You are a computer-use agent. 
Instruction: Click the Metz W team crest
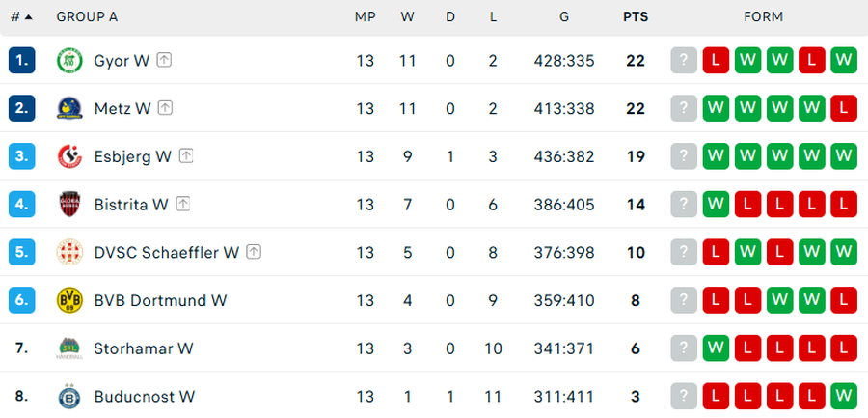click(70, 108)
